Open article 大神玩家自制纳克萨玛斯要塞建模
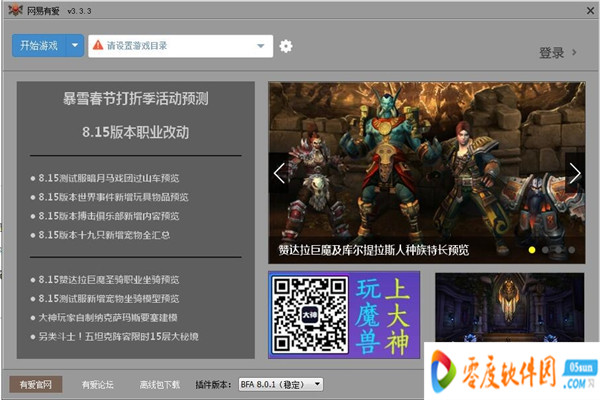Image resolution: width=600 pixels, height=400 pixels. tap(108, 318)
